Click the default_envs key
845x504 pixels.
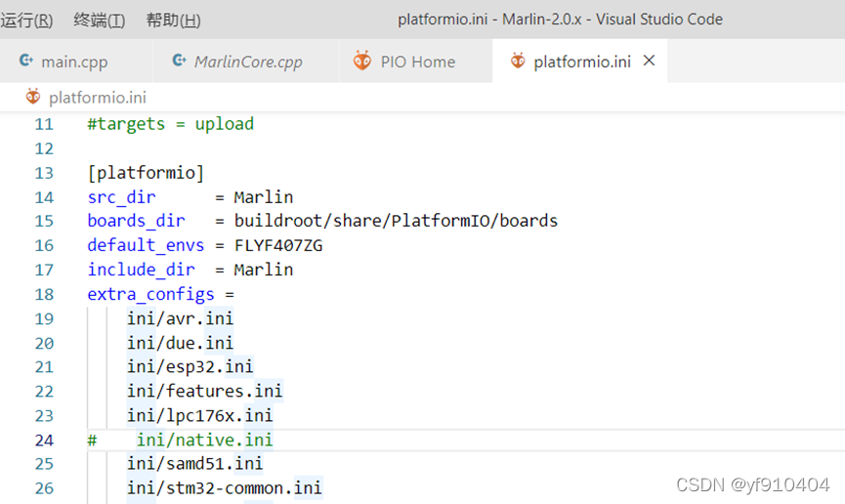(146, 246)
